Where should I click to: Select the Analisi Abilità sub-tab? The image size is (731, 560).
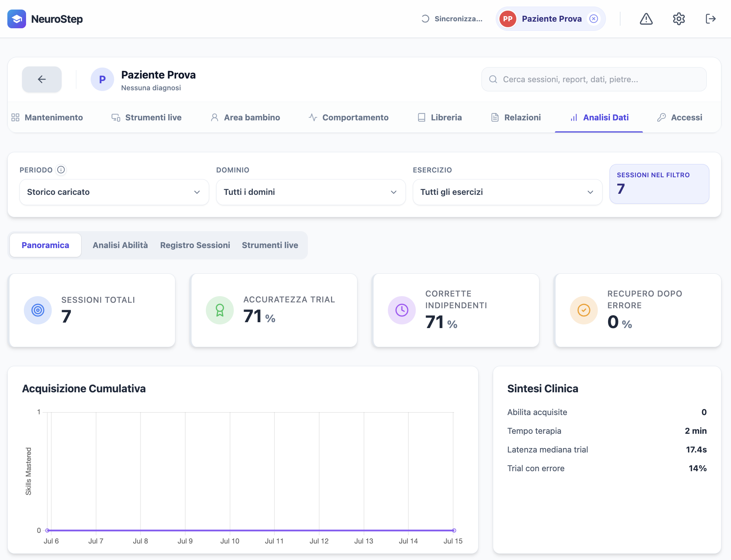[x=120, y=245]
